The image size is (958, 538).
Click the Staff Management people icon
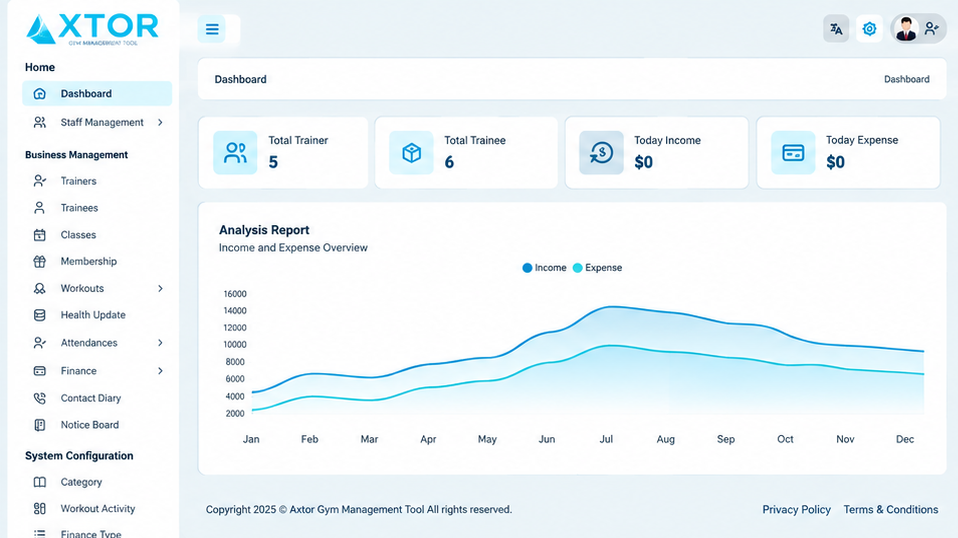40,122
